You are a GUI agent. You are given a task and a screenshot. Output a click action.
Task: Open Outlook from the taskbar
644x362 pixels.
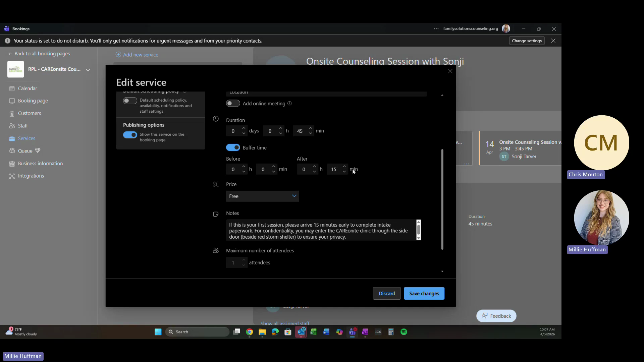coord(301,332)
